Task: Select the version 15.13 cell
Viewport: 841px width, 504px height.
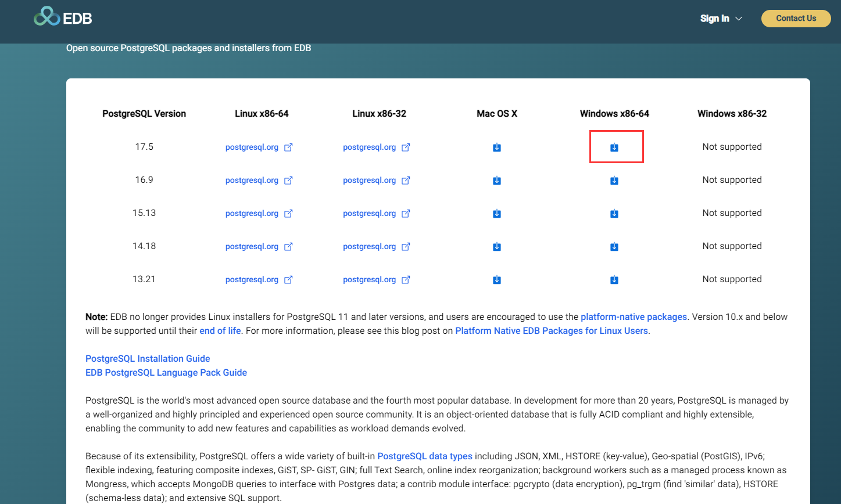Action: (x=144, y=213)
